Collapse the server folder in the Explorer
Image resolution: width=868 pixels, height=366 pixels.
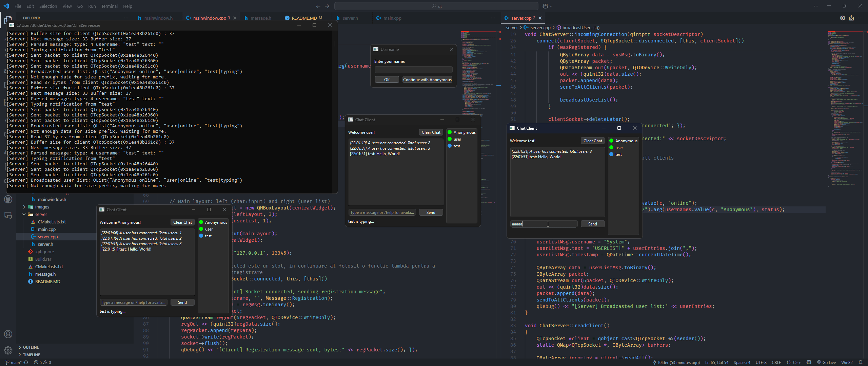[x=41, y=214]
